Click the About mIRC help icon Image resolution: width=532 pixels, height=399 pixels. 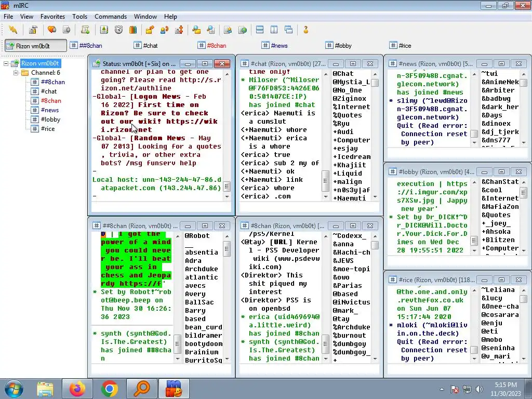pos(305,30)
